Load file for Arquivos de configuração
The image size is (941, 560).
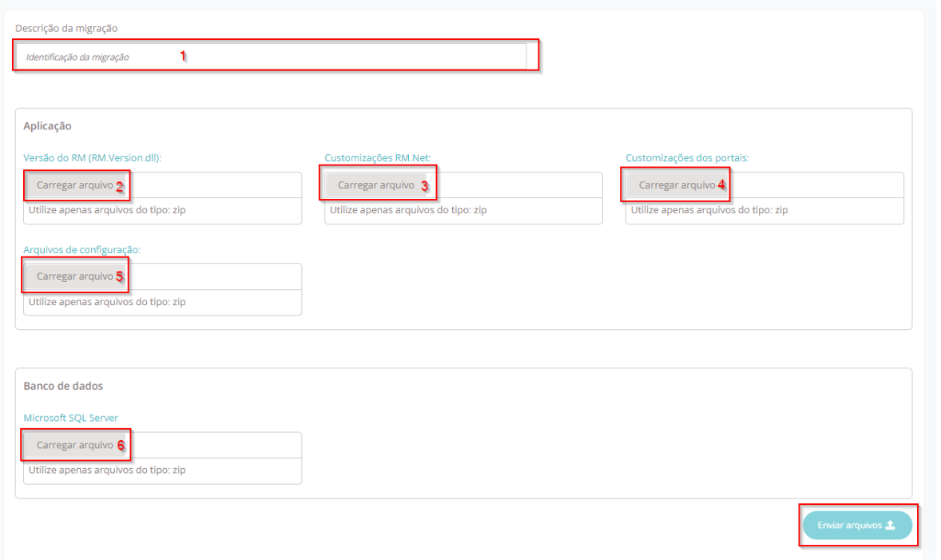point(75,276)
